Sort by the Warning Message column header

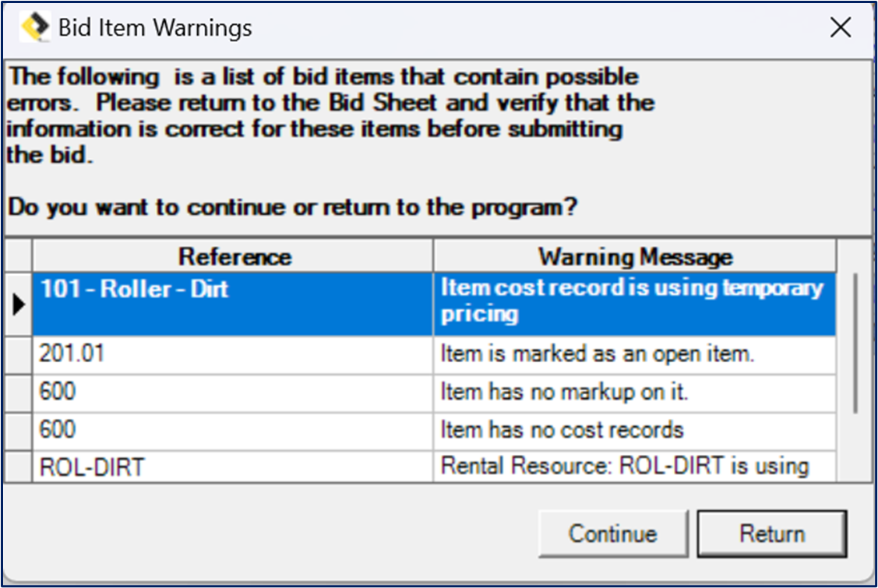coord(633,256)
